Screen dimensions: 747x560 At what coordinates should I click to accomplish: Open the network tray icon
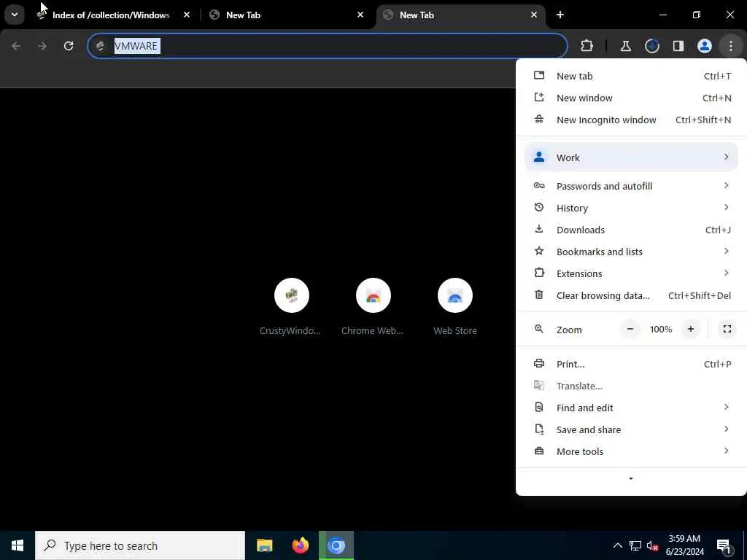[635, 545]
